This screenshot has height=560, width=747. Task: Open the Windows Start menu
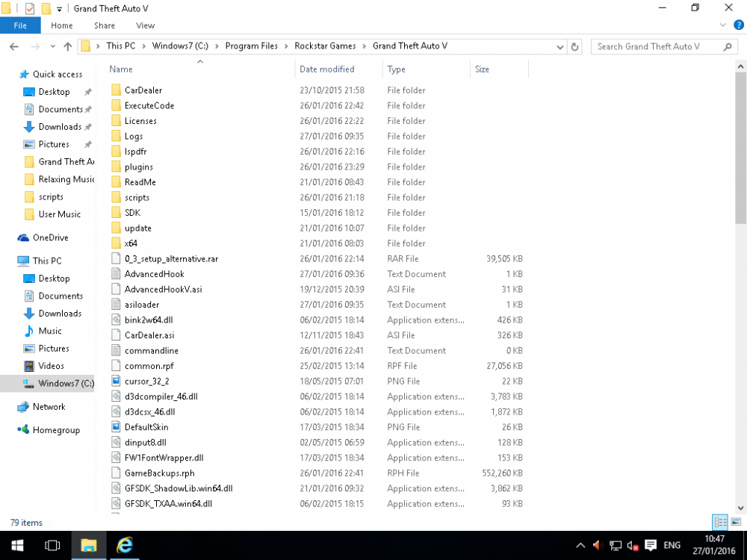pos(18,545)
